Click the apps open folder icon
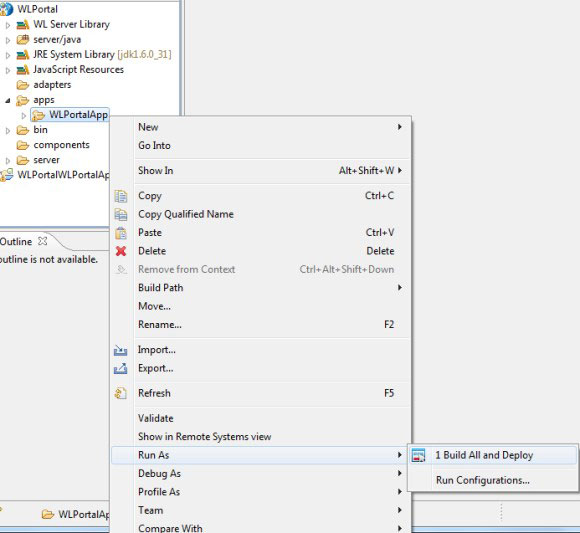Image resolution: width=580 pixels, height=533 pixels. click(x=23, y=100)
